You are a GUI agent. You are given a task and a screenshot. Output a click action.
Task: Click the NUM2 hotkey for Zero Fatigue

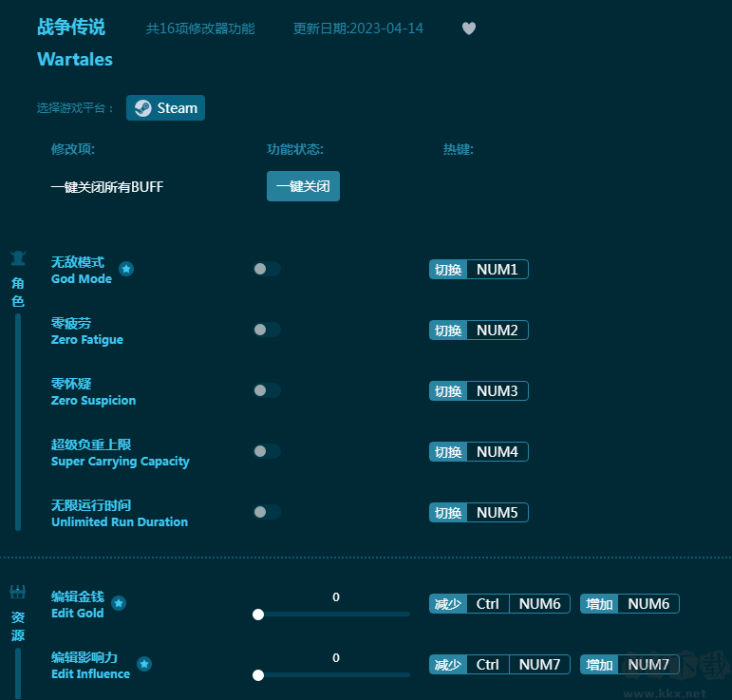(x=497, y=331)
